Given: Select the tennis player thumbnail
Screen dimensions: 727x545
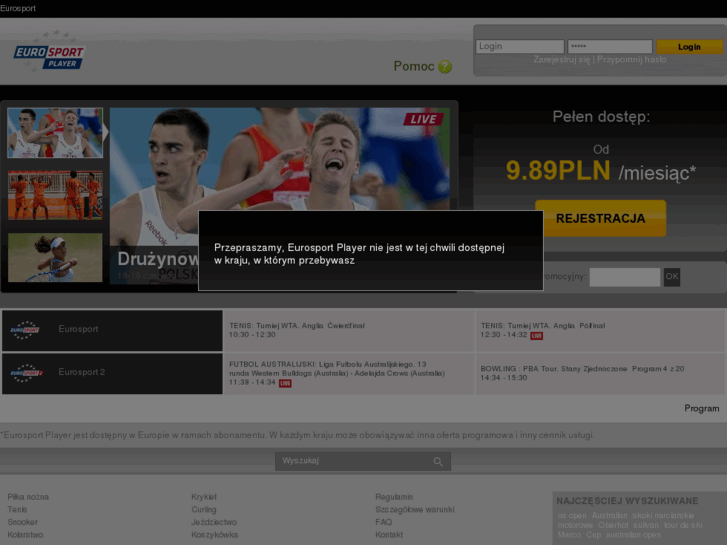Looking at the screenshot, I should (x=55, y=257).
